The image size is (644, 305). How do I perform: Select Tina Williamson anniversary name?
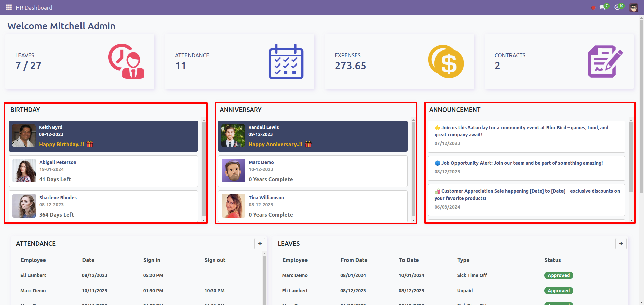point(266,198)
